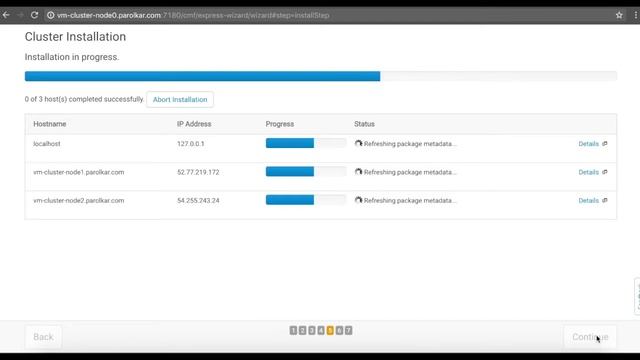Click the Continue button
Image resolution: width=640 pixels, height=360 pixels.
click(590, 337)
